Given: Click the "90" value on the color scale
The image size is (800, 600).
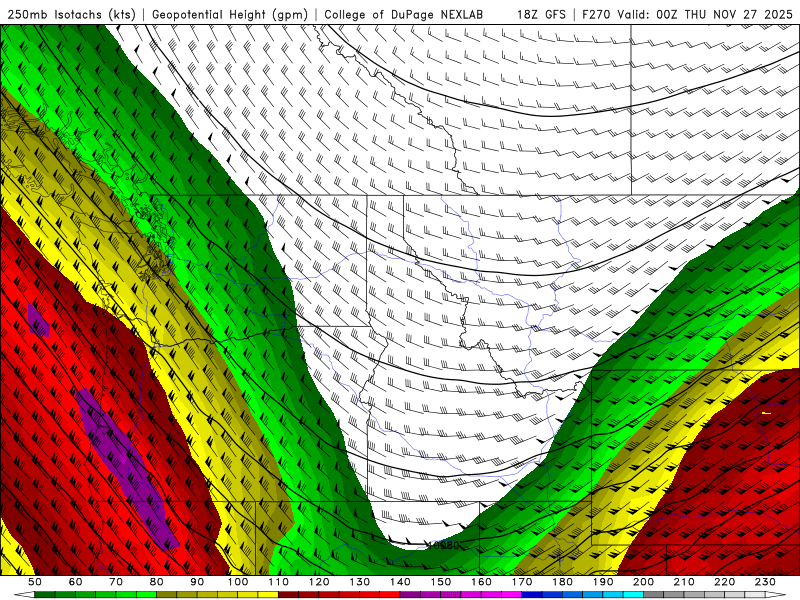Looking at the screenshot, I should coord(197,582).
